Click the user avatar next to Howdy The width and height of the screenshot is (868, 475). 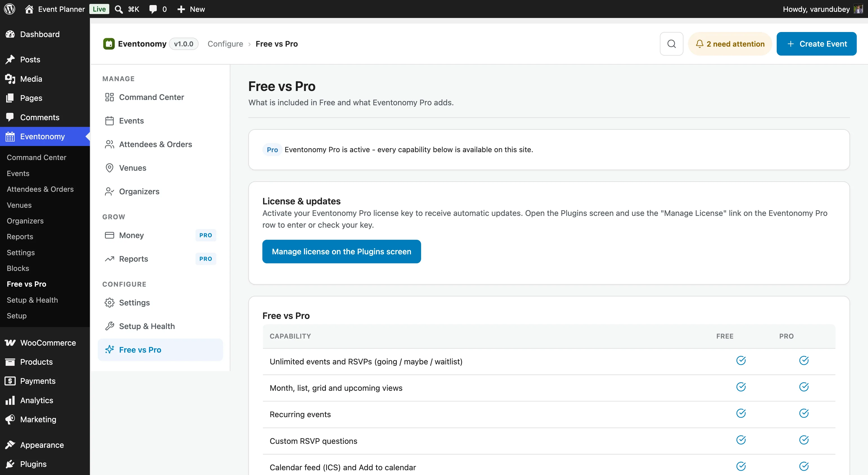858,9
